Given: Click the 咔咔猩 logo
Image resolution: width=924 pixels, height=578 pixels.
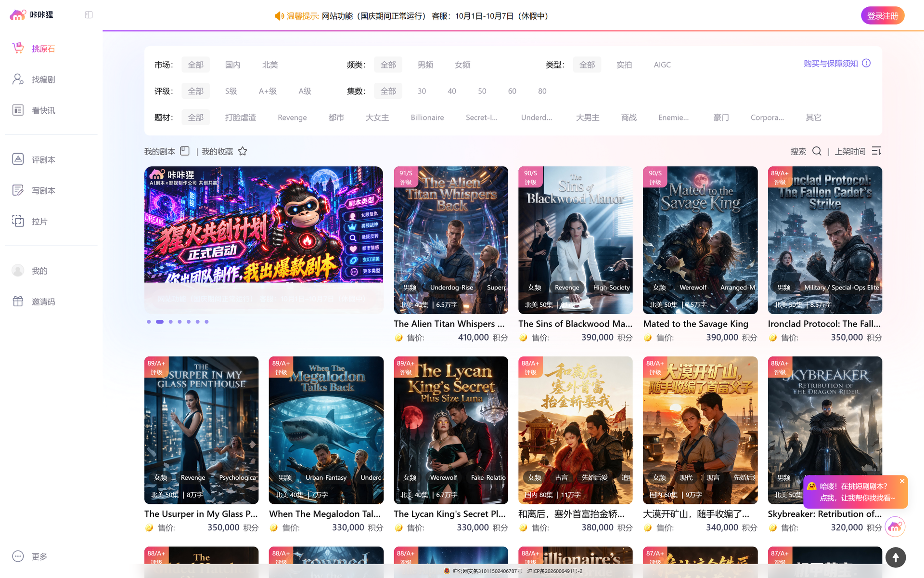Looking at the screenshot, I should pyautogui.click(x=32, y=15).
